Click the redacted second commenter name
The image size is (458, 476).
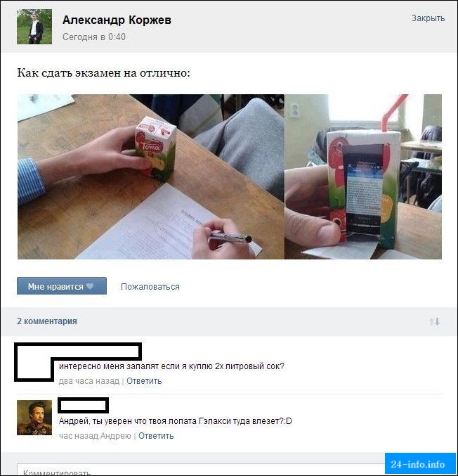click(x=84, y=405)
